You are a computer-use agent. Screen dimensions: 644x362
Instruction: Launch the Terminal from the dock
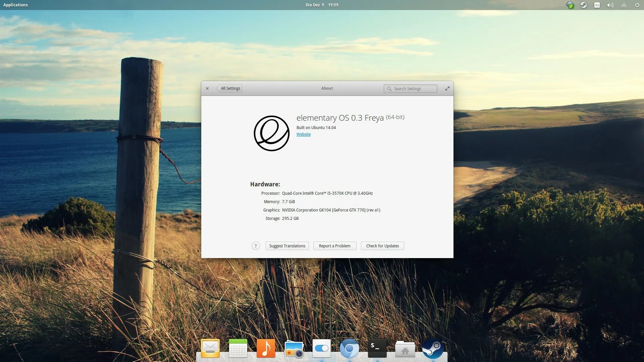click(x=377, y=349)
